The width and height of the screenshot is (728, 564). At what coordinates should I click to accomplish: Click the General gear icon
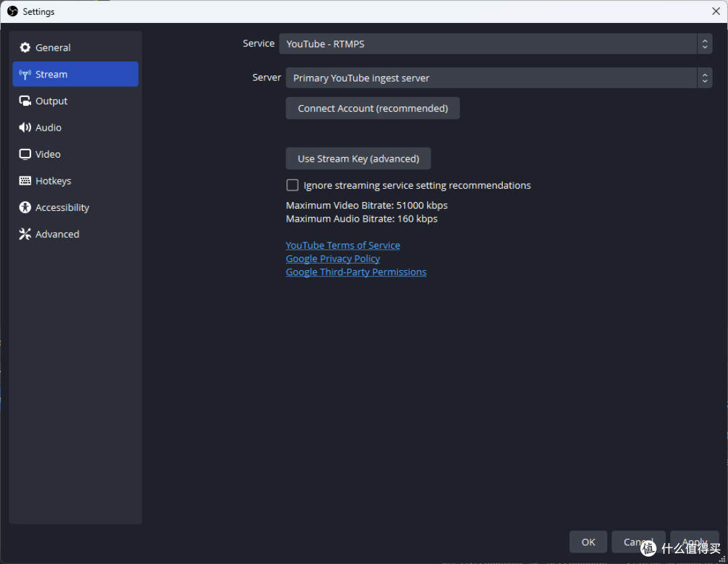pos(25,47)
